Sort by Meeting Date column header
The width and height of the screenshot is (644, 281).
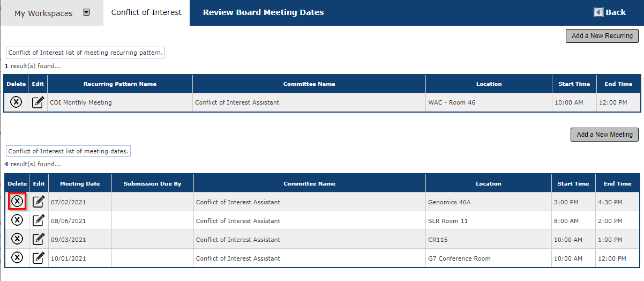pos(80,183)
